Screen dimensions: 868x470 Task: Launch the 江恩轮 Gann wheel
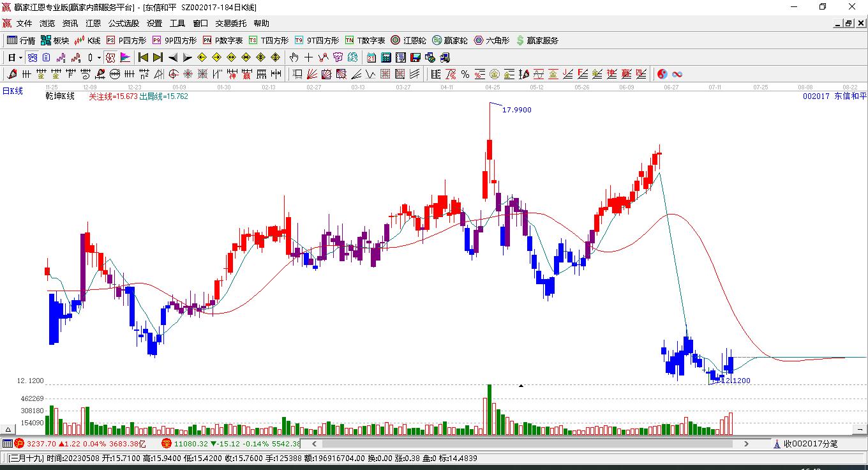408,40
